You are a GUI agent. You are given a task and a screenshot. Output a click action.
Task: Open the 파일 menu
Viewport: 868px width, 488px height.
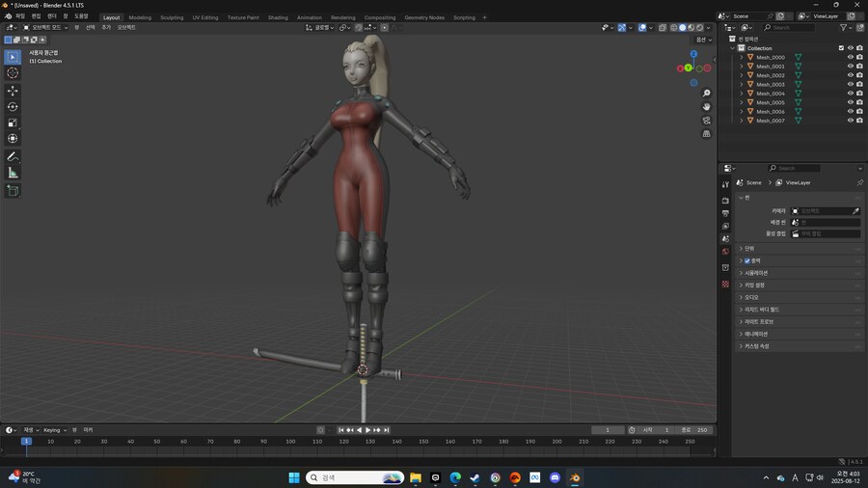20,16
